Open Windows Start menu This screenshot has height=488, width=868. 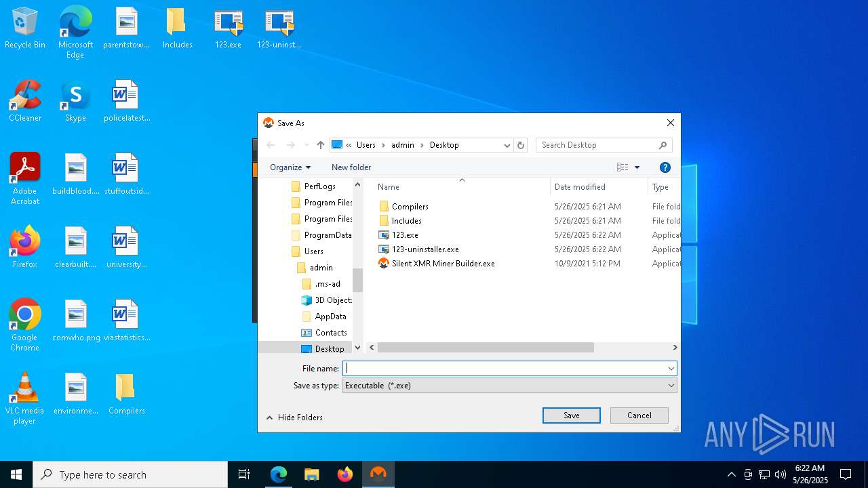pos(16,474)
